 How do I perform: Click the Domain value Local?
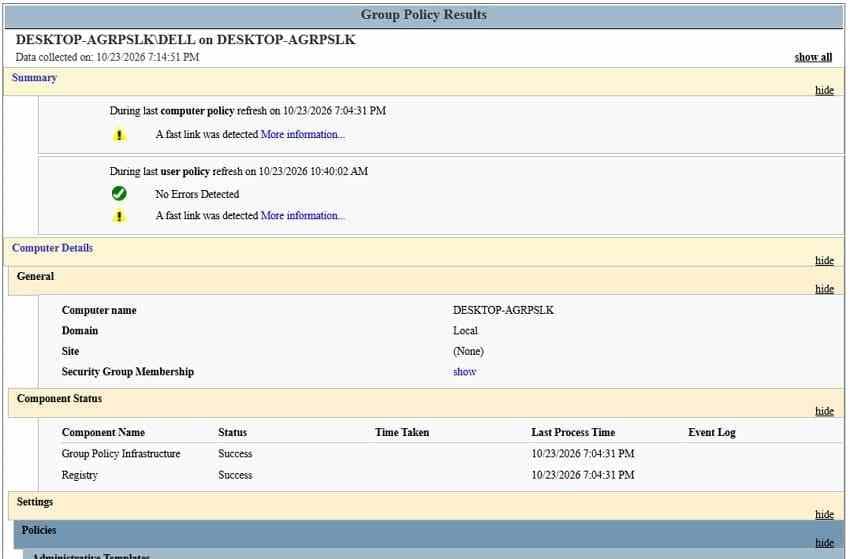(x=465, y=331)
